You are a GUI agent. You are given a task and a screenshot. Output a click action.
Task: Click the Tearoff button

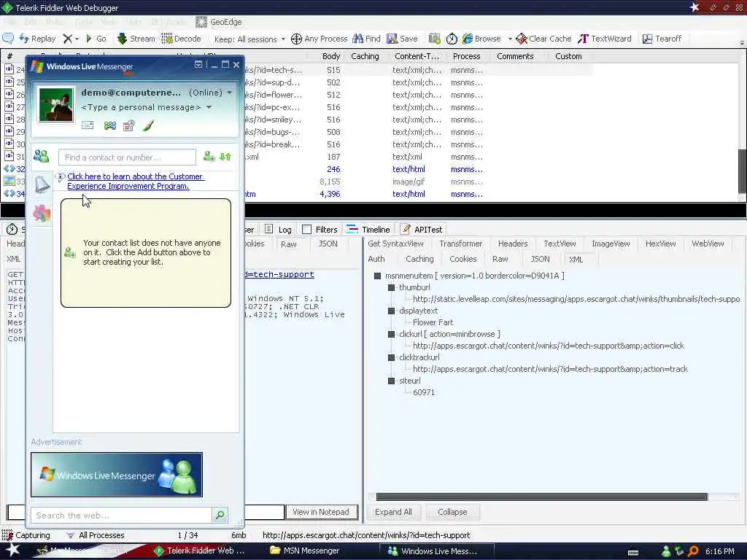[662, 39]
